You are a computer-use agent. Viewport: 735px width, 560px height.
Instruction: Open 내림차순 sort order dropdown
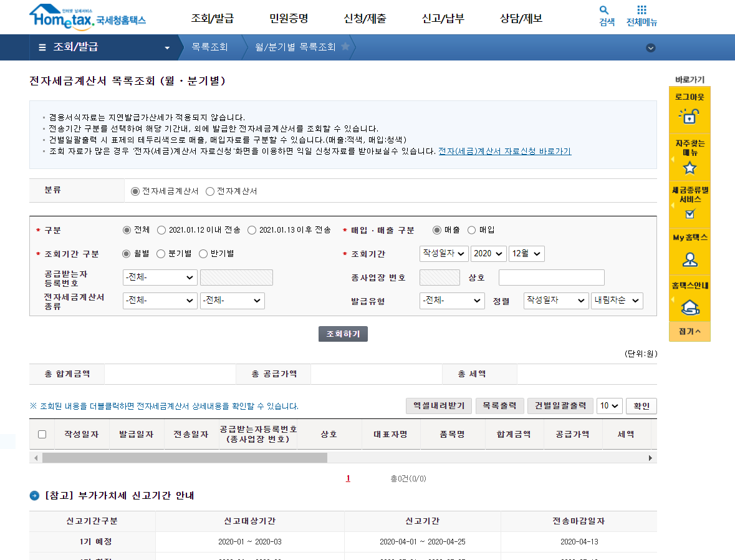[617, 301]
